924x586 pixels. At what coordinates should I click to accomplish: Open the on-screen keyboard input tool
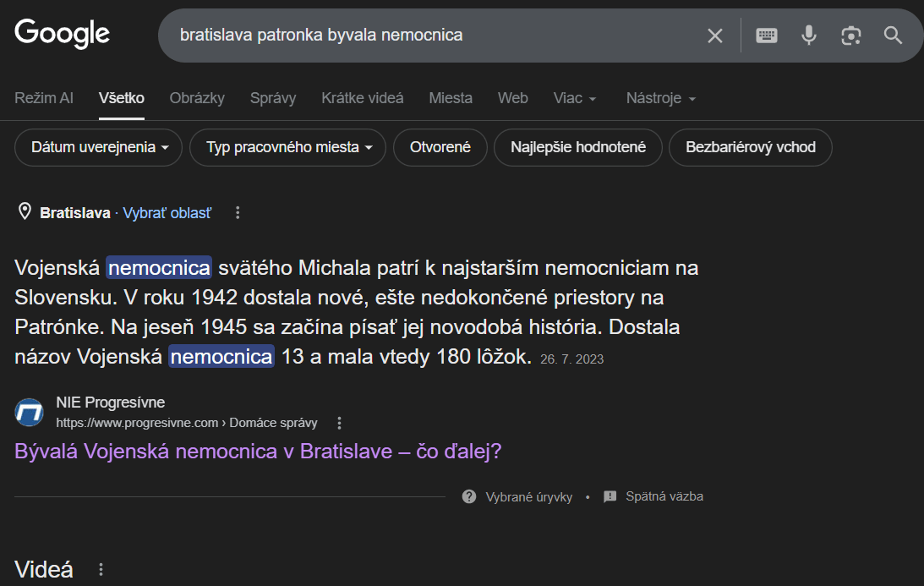(x=767, y=36)
